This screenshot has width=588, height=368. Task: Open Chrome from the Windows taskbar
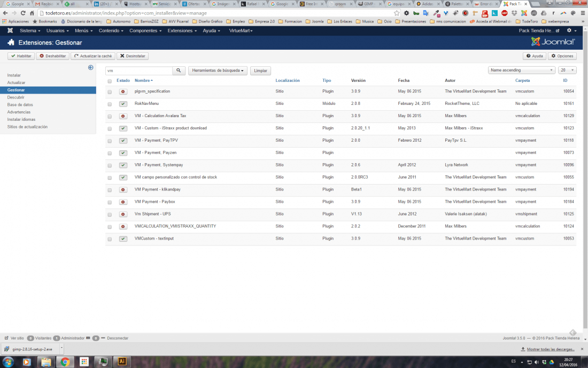coord(65,362)
